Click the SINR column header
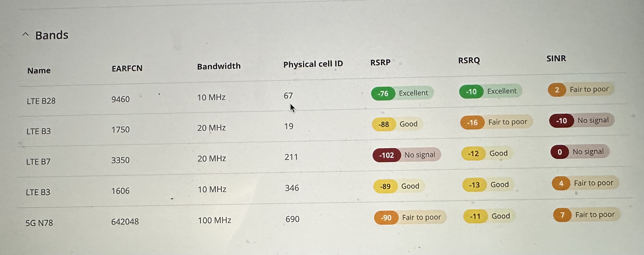 point(556,58)
